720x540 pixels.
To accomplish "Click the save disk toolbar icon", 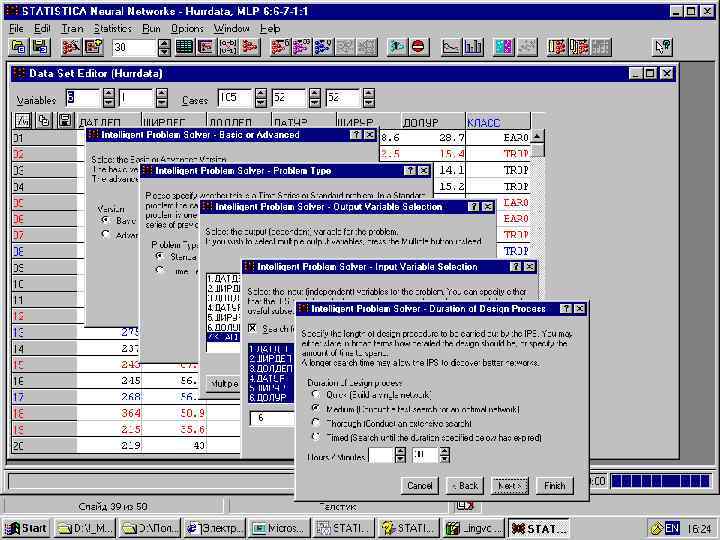I will click(x=40, y=47).
